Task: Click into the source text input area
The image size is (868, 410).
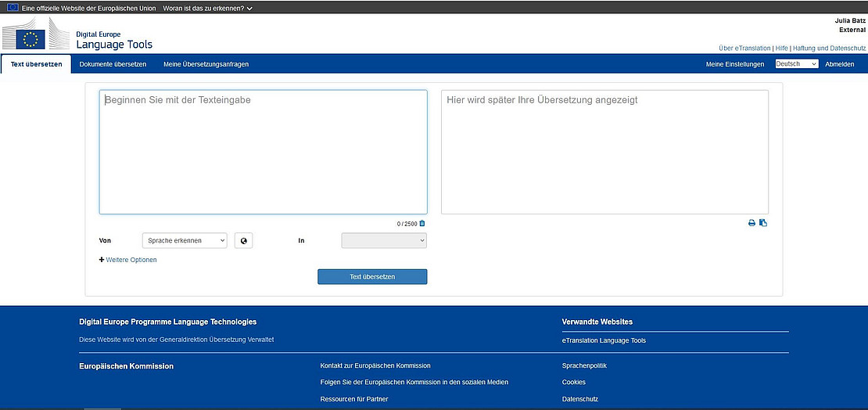Action: (263, 153)
